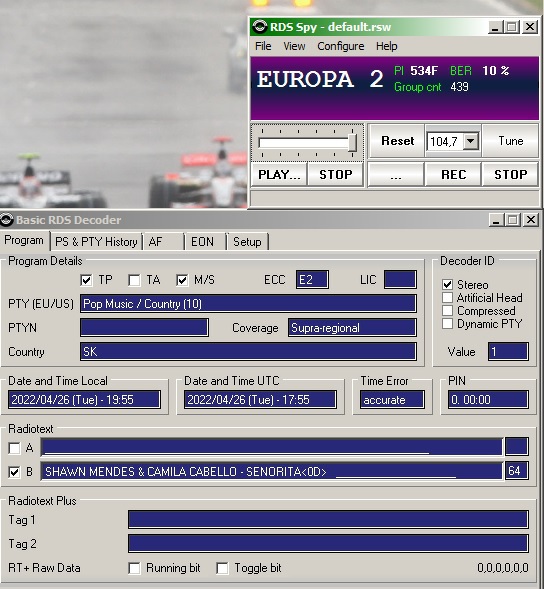Select the Program tab

click(x=24, y=240)
